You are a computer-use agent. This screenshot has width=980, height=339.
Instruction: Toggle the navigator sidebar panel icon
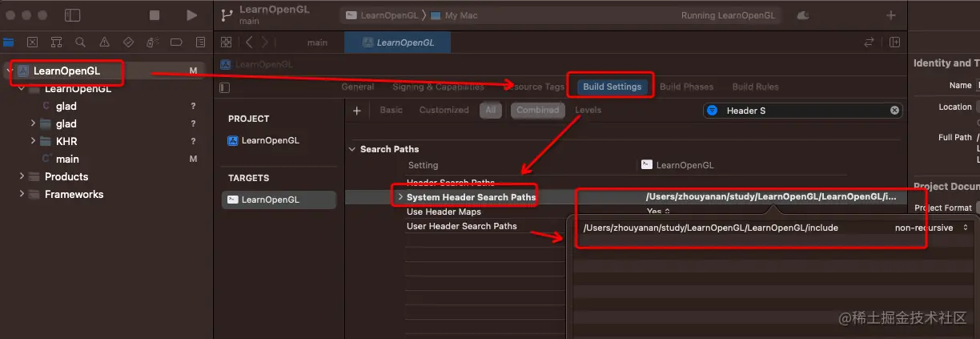[x=72, y=15]
